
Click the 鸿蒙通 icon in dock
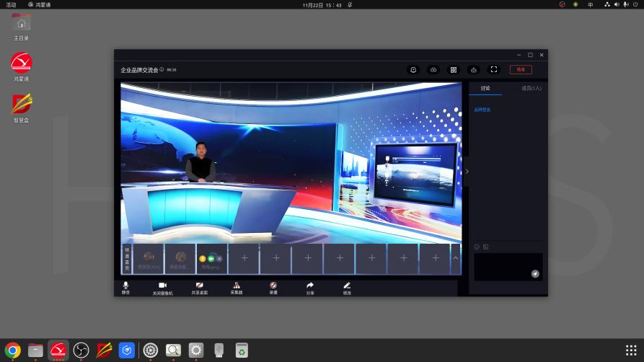click(x=58, y=350)
